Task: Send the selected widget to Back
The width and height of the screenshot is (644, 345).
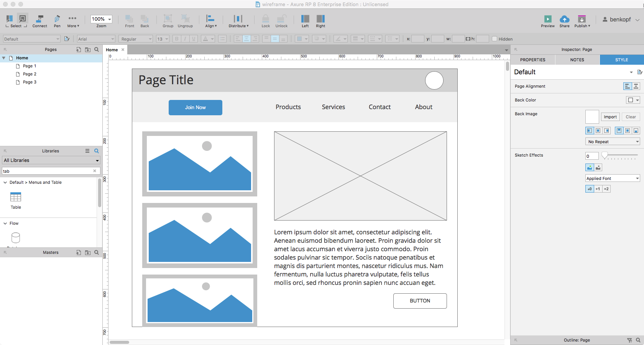Action: (x=145, y=21)
